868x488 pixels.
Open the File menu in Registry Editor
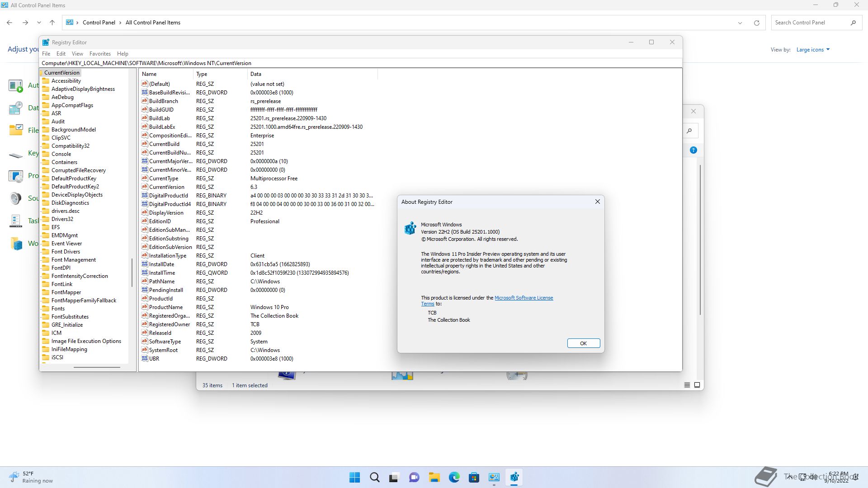pos(46,54)
